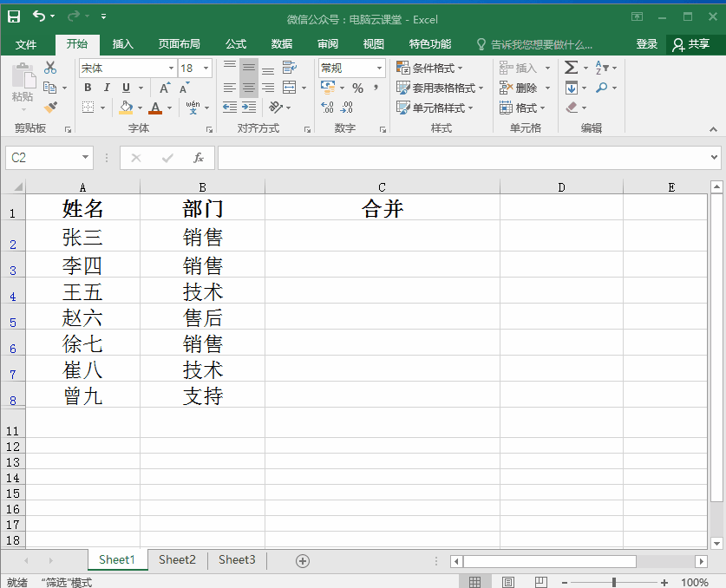Open the font name dropdown showing 宋体
This screenshot has width=726, height=588.
point(171,67)
